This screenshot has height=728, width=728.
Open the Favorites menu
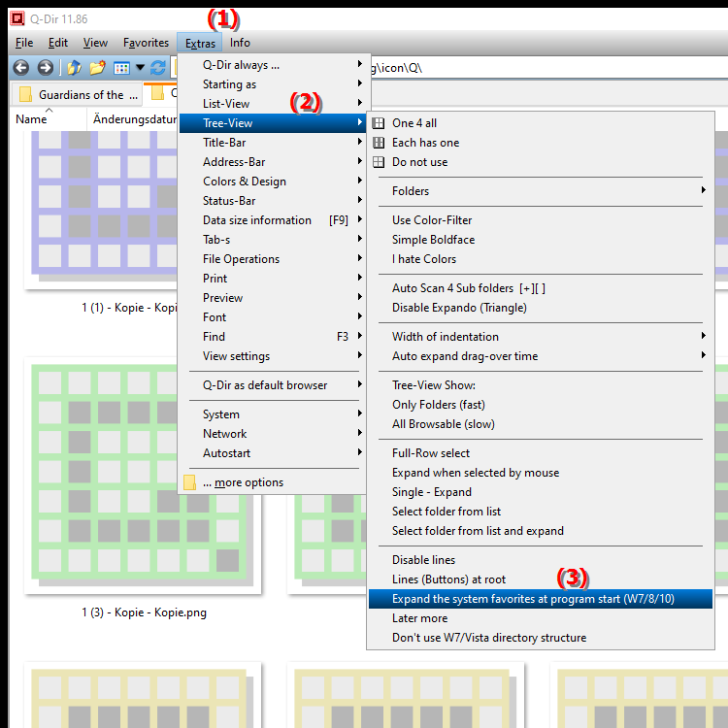146,43
